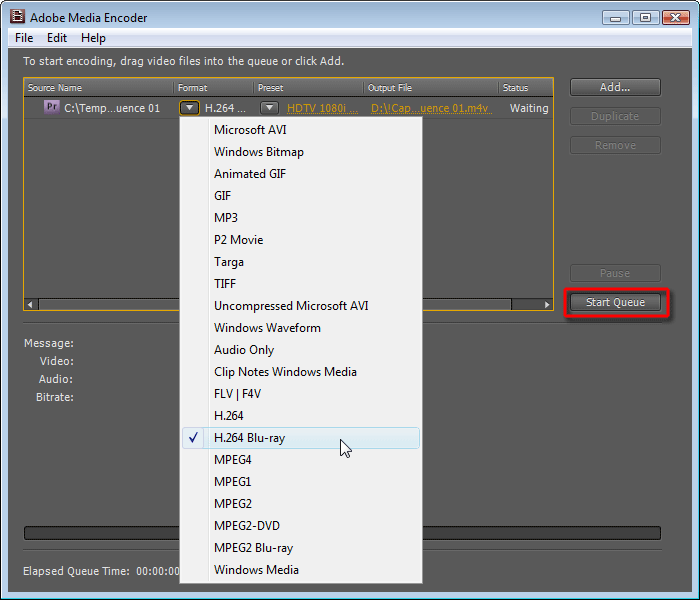Choose MPEG4 format
The height and width of the screenshot is (600, 700).
[x=301, y=460]
